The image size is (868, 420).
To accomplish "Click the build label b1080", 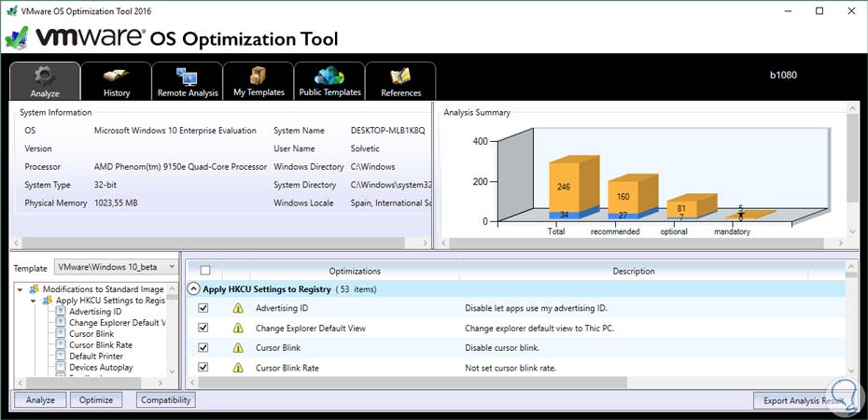I will pyautogui.click(x=783, y=76).
